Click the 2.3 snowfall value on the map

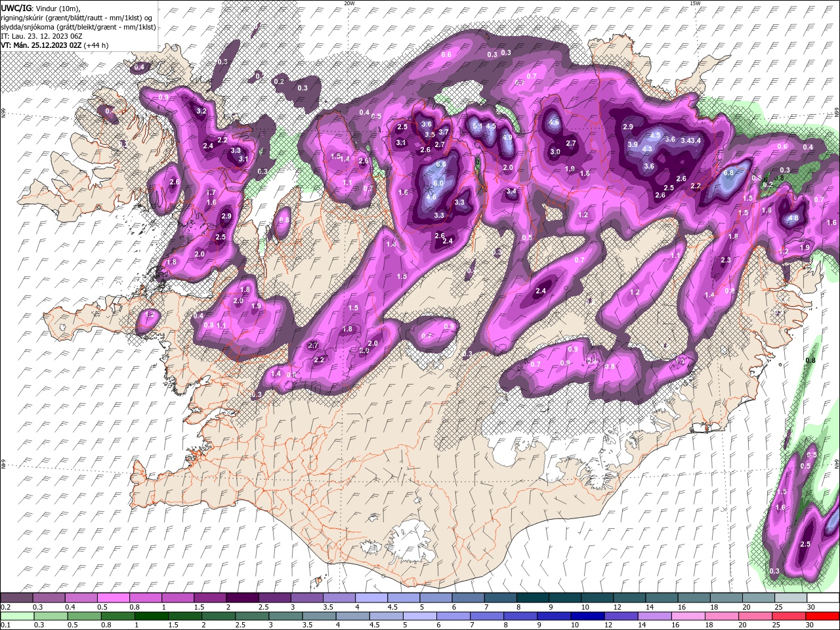pos(725,261)
